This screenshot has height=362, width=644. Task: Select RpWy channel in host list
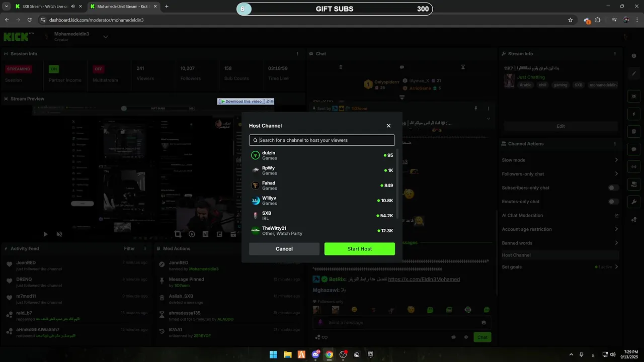tap(322, 170)
